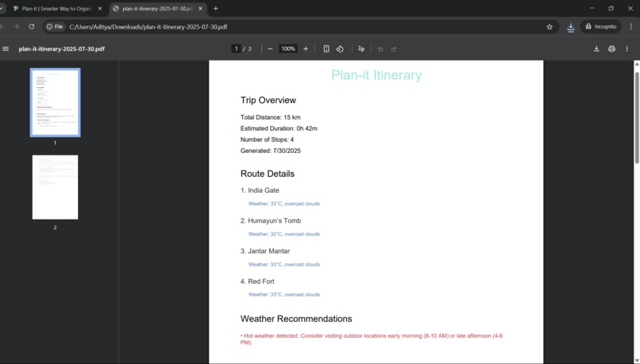The height and width of the screenshot is (364, 640).
Task: Click the page number field
Action: click(x=236, y=49)
